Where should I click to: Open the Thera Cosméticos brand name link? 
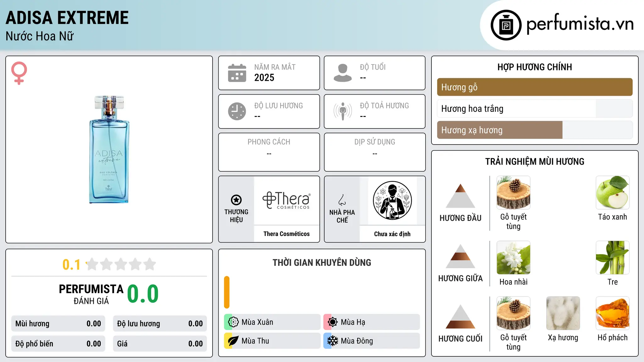286,234
